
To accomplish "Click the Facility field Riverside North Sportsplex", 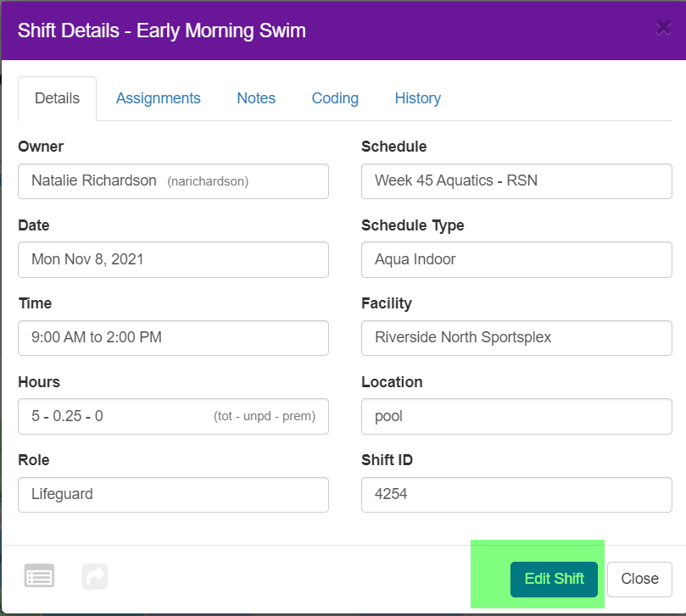I will (x=516, y=337).
